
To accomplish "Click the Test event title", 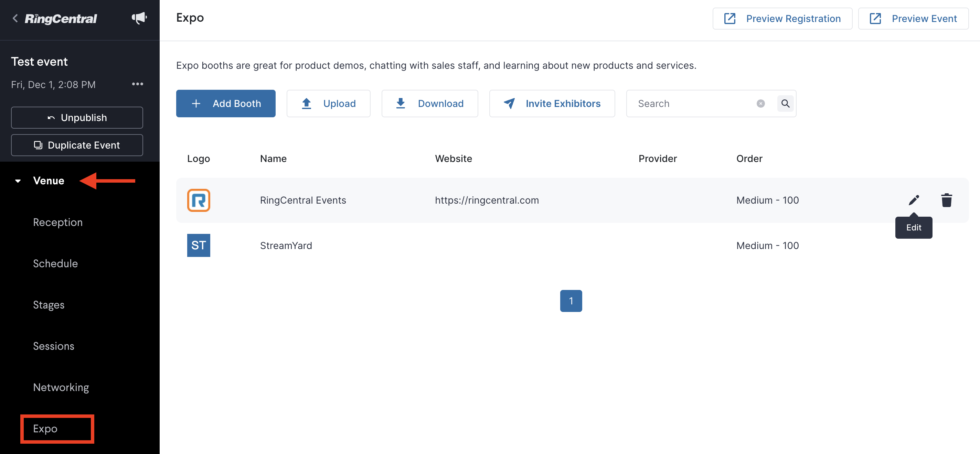I will [39, 61].
